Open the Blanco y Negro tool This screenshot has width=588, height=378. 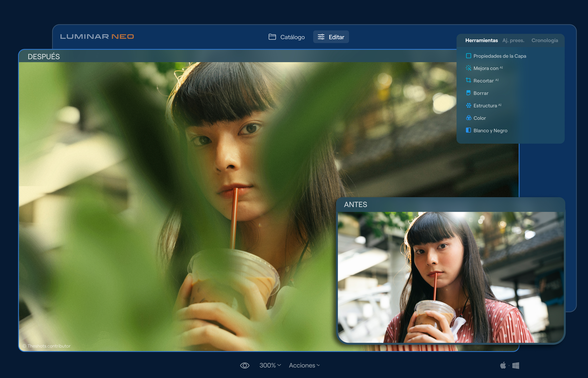pyautogui.click(x=487, y=131)
